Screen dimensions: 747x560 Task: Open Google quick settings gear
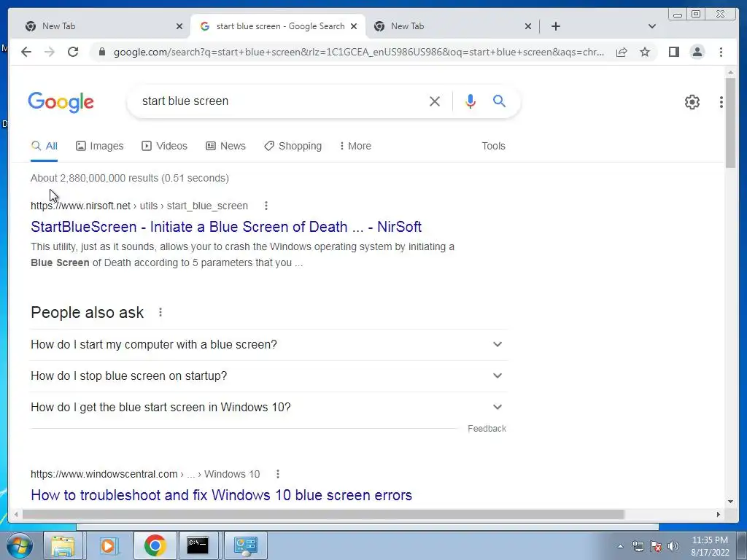(692, 102)
